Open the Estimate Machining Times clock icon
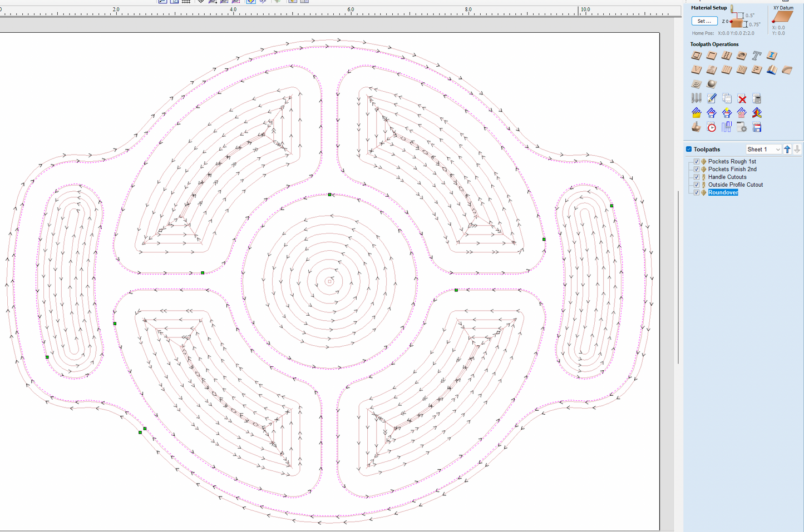 tap(711, 127)
